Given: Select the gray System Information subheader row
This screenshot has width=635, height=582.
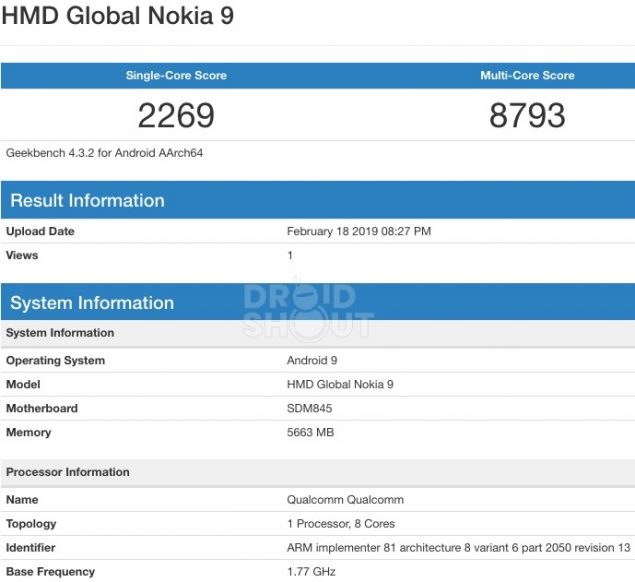Looking at the screenshot, I should click(x=318, y=333).
